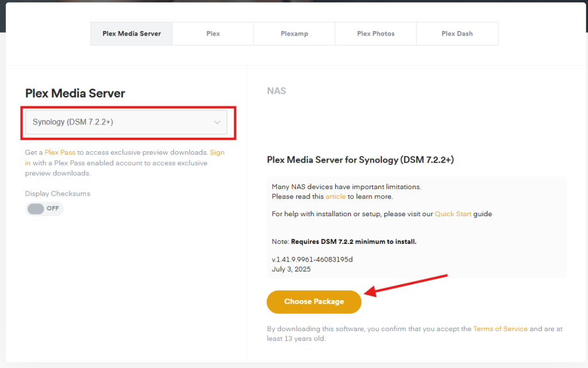Click the Choose Package button
The image size is (588, 368).
click(314, 302)
